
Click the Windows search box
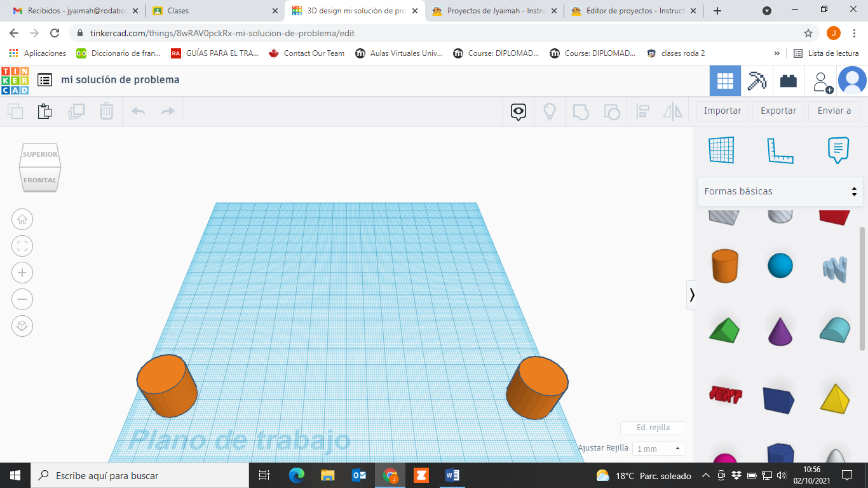point(139,475)
